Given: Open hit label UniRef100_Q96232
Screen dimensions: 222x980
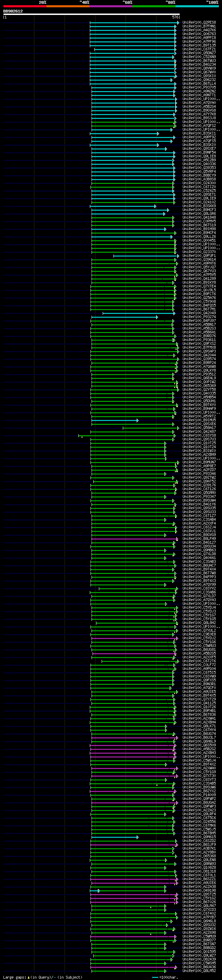Looking at the screenshot, I should point(199,80).
